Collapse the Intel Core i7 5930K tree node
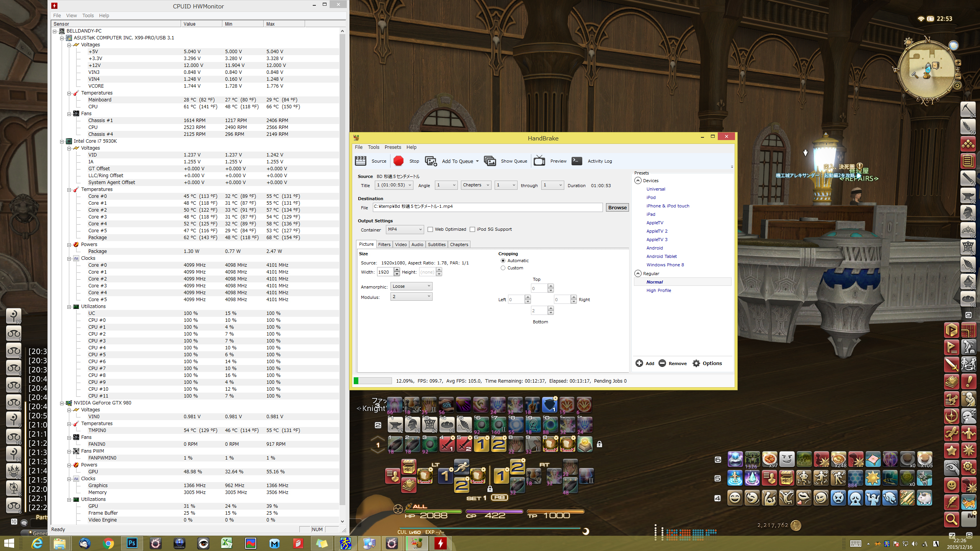Screen dimensions: 980x551 pyautogui.click(x=62, y=141)
